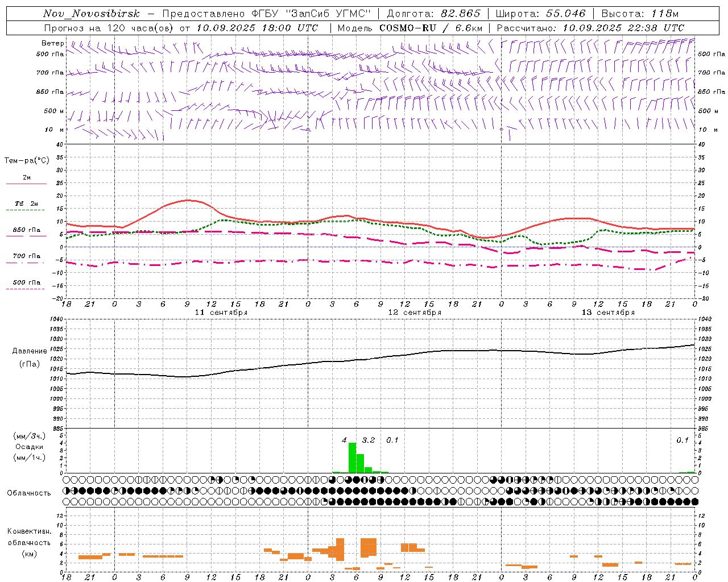The height and width of the screenshot is (582, 728).
Task: Click the precipitation value label 3.2
Action: tap(369, 440)
